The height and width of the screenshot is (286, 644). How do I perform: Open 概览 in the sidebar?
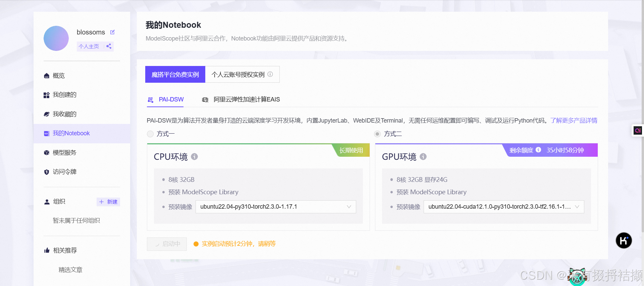coord(82,76)
